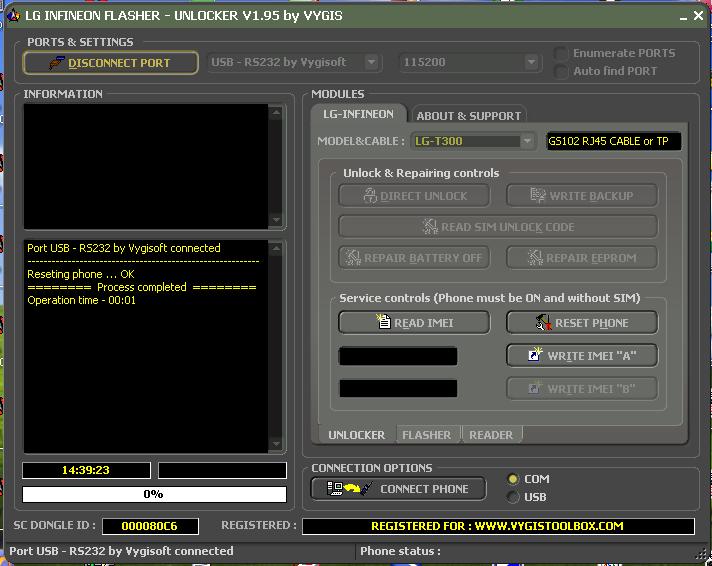
Task: Click "Operation time - 00:01" log line
Action: 81,300
